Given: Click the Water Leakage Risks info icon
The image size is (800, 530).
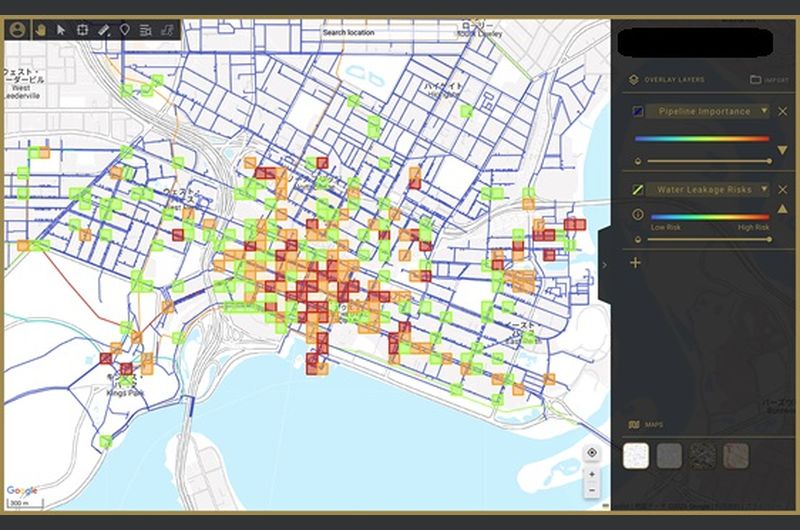Looking at the screenshot, I should point(637,215).
